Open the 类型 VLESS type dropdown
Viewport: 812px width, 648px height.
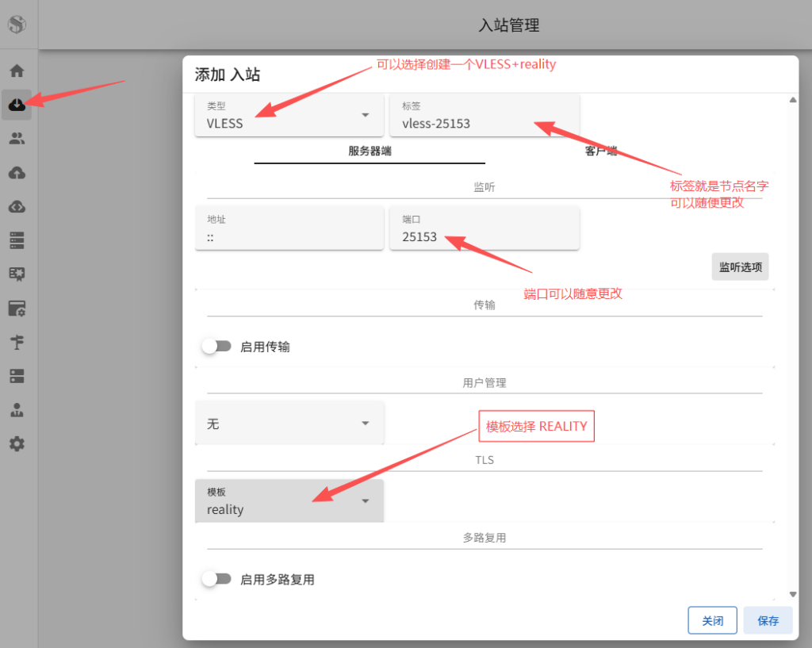coord(289,117)
